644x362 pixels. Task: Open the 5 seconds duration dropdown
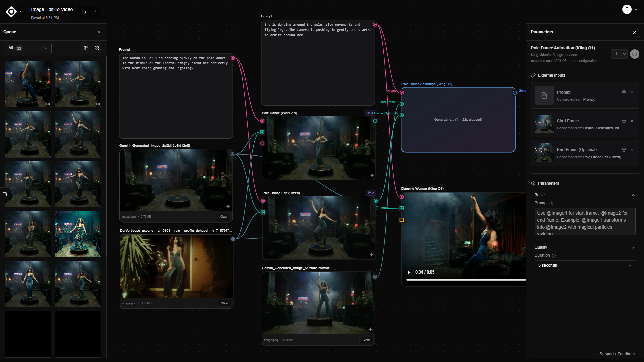pyautogui.click(x=585, y=265)
